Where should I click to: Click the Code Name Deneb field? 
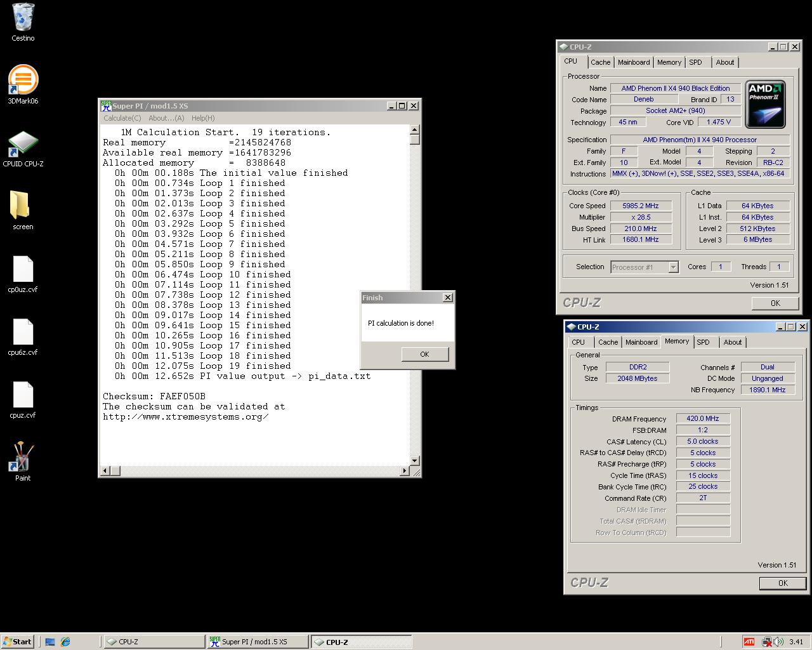[x=643, y=100]
